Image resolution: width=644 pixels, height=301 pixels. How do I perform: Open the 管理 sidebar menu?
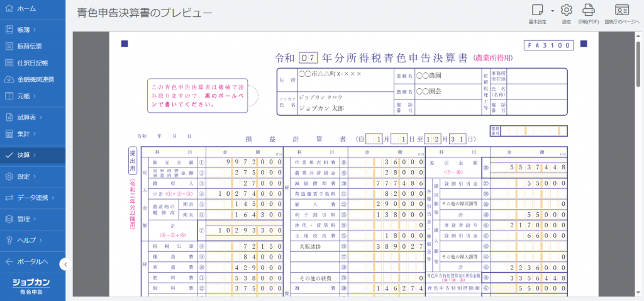pos(25,219)
